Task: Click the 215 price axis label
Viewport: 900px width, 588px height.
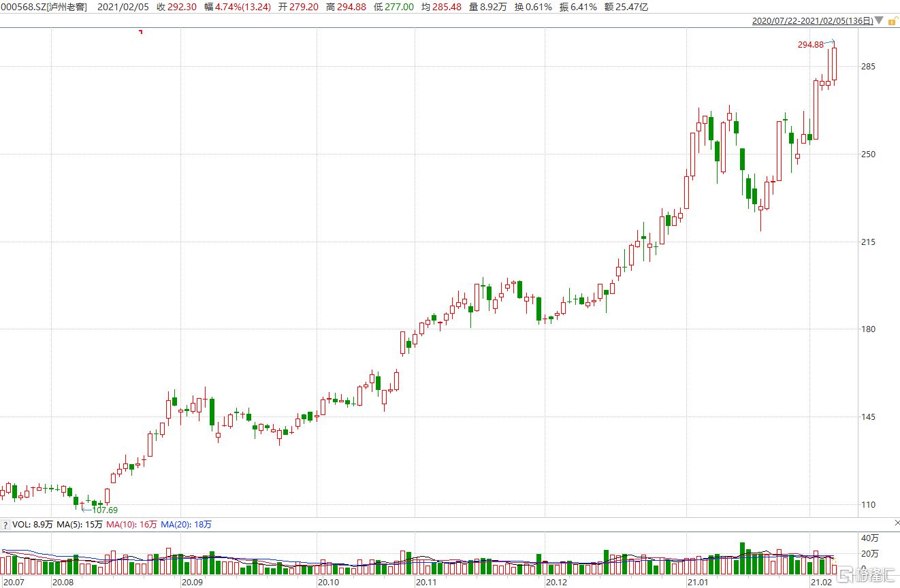Action: tap(868, 242)
